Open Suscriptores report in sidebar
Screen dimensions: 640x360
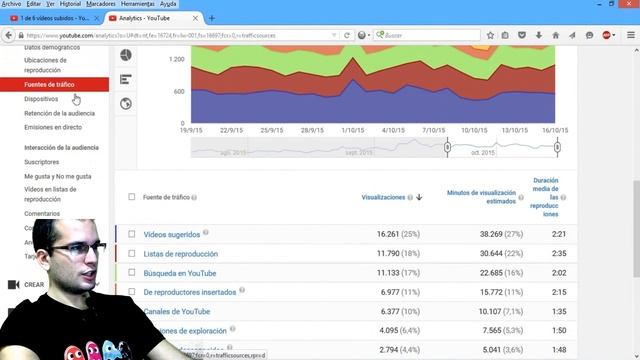pyautogui.click(x=42, y=162)
